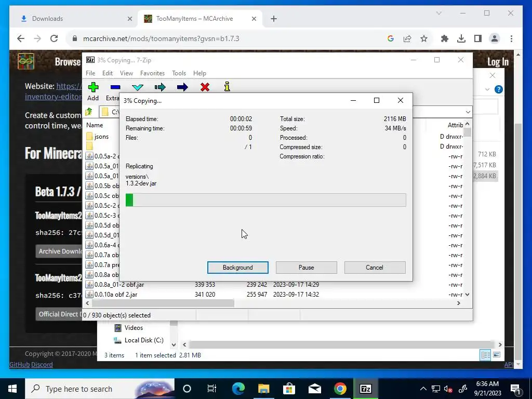
Task: Close the TooManyItems tab
Action: click(x=254, y=19)
